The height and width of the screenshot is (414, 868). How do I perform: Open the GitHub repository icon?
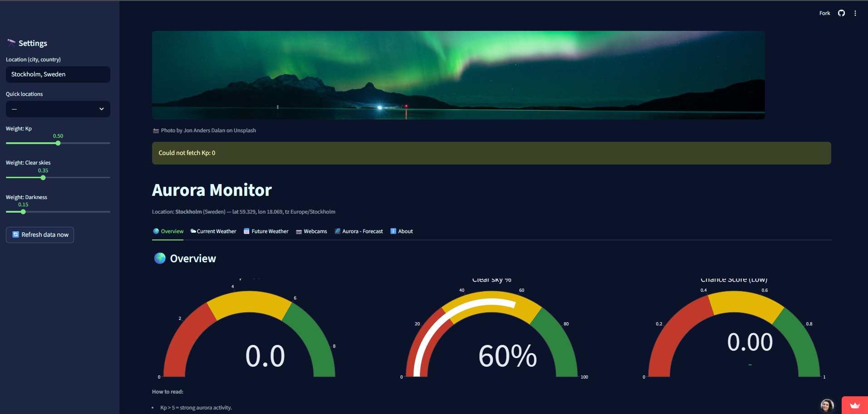tap(841, 13)
